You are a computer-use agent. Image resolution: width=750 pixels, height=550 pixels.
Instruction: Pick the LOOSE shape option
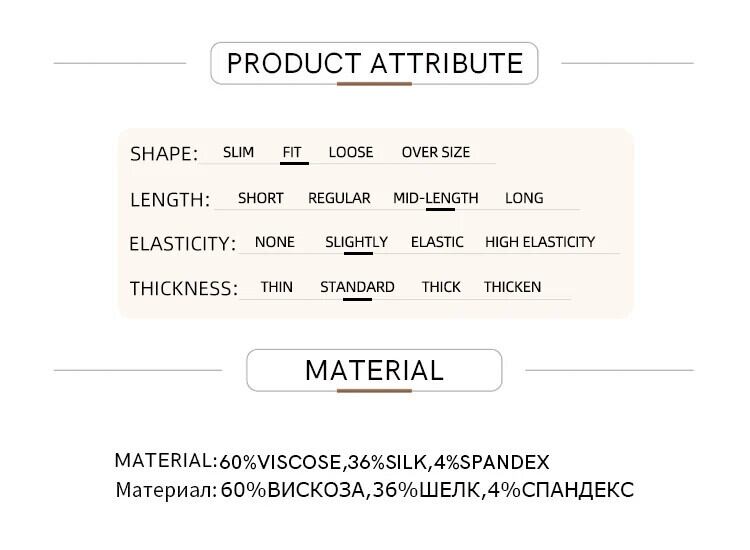[x=351, y=152]
